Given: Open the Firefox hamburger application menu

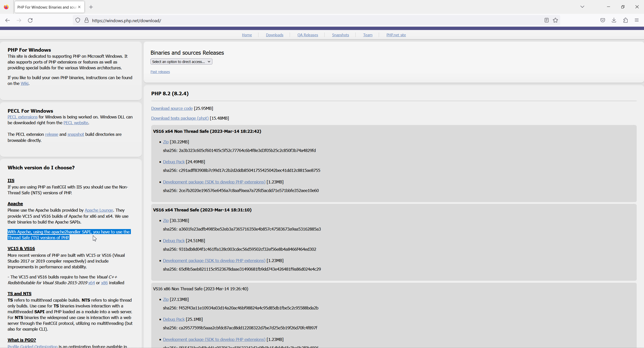Looking at the screenshot, I should (x=637, y=20).
